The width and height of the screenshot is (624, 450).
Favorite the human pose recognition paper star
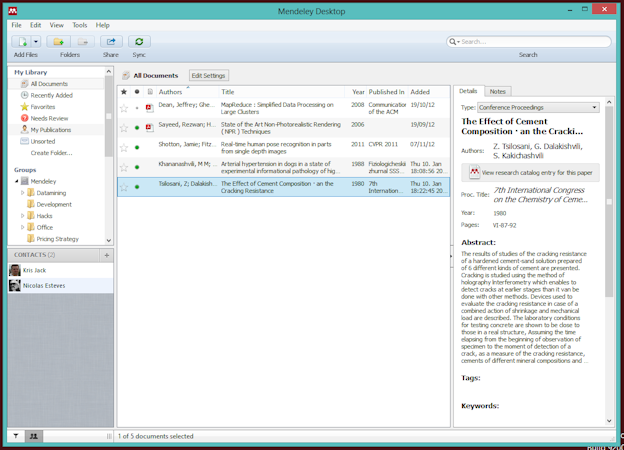point(124,148)
